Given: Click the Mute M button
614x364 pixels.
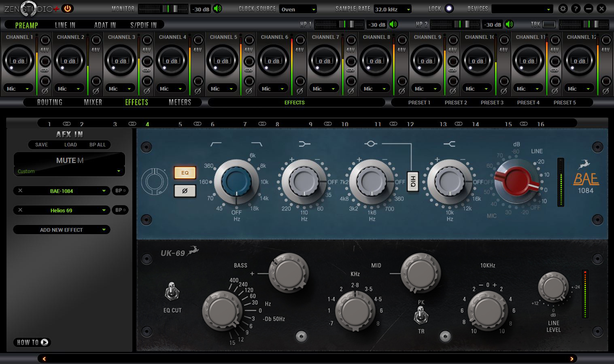Looking at the screenshot, I should tap(69, 161).
